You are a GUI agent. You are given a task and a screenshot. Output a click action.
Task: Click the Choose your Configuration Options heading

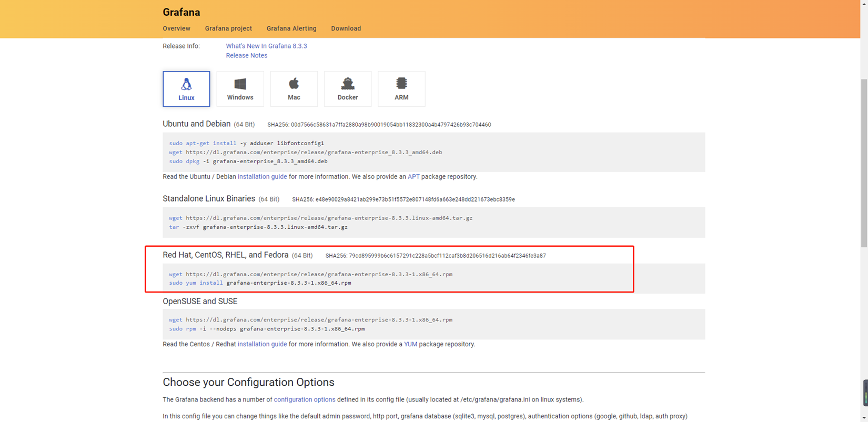click(x=248, y=383)
